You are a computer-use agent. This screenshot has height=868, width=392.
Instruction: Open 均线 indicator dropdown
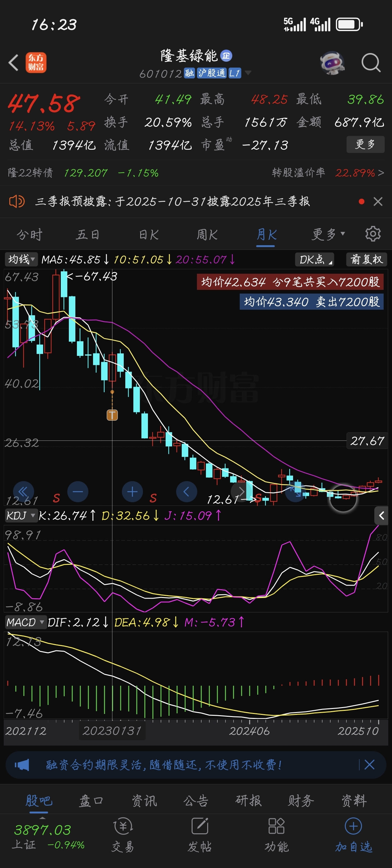22,259
